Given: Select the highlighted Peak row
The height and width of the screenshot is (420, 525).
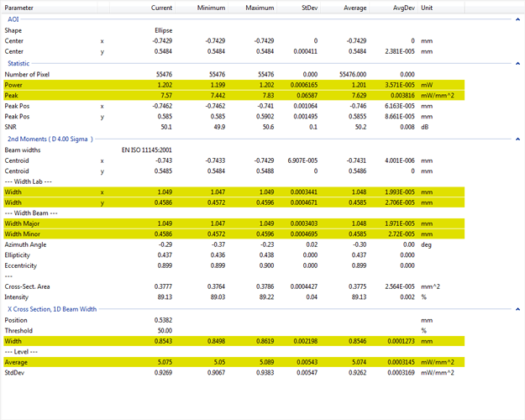Looking at the screenshot, I should click(x=234, y=96).
